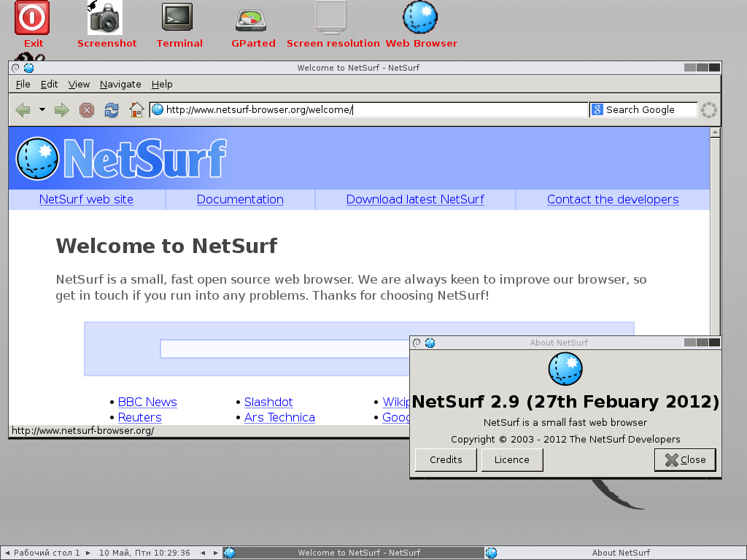Screen dimensions: 747x560
Task: Focus the URL address field
Action: click(x=368, y=110)
